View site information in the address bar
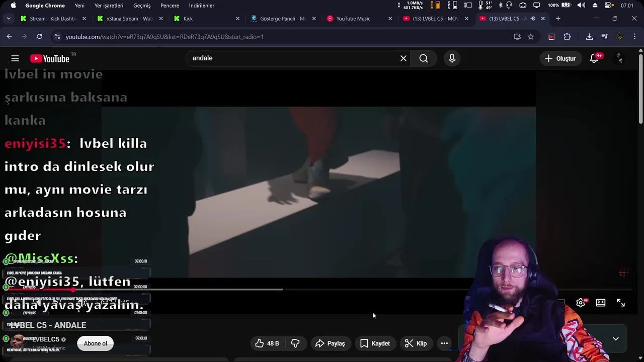The width and height of the screenshot is (644, 362). [57, 37]
